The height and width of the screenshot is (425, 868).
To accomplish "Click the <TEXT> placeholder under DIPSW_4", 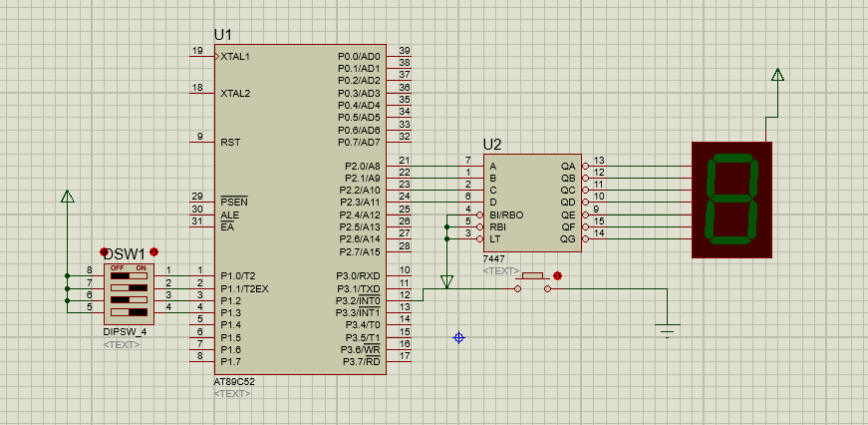I will 122,344.
